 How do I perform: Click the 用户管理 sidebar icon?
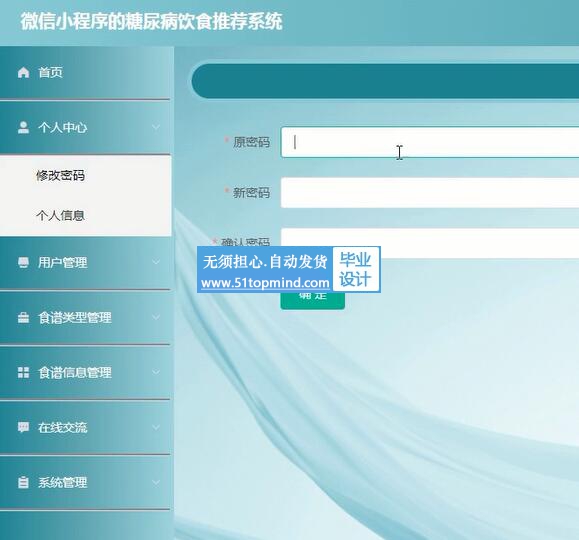[23, 263]
